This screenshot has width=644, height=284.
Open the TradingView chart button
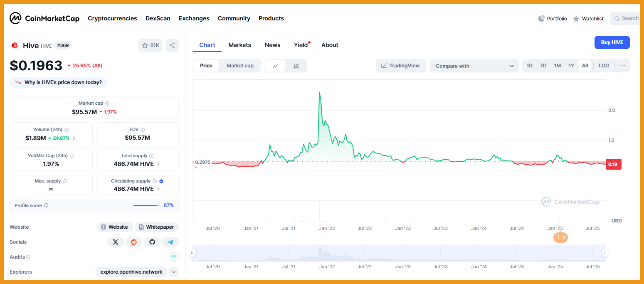[x=401, y=66]
